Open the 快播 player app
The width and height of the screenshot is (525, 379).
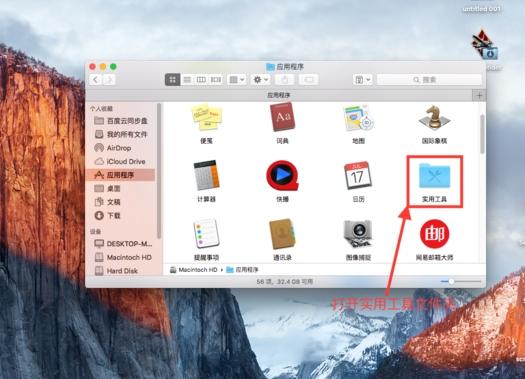(282, 175)
